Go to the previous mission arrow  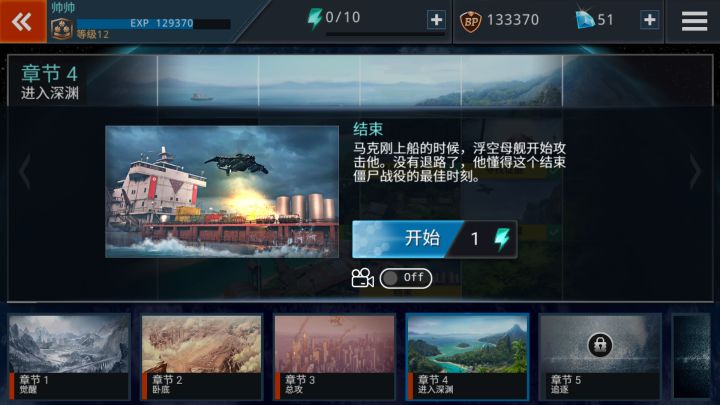pos(25,172)
